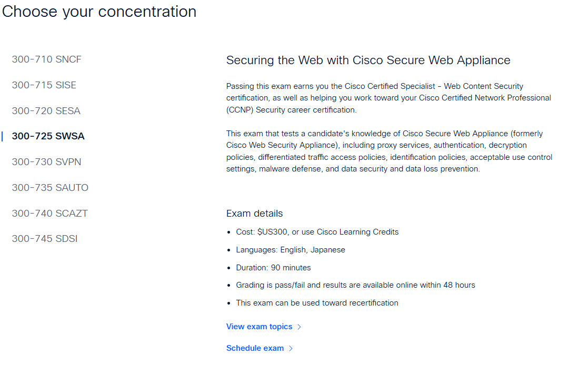Click the Languages bullet point
The height and width of the screenshot is (365, 588).
(x=291, y=249)
